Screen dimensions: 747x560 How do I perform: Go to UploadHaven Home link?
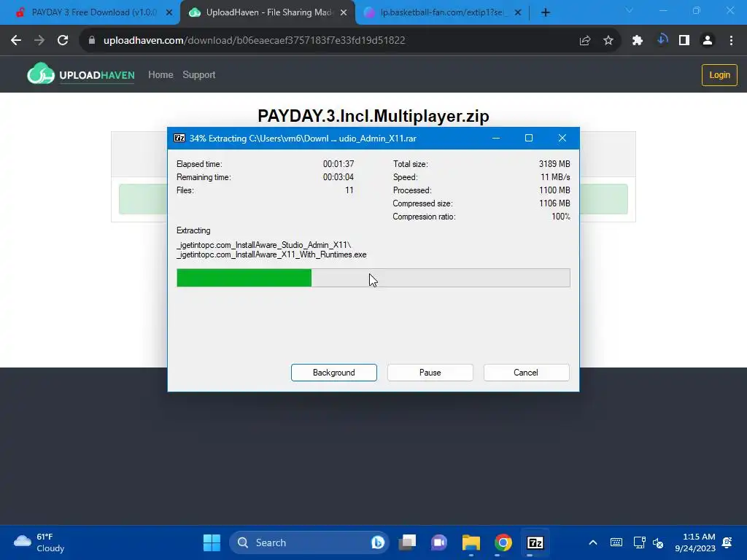160,75
